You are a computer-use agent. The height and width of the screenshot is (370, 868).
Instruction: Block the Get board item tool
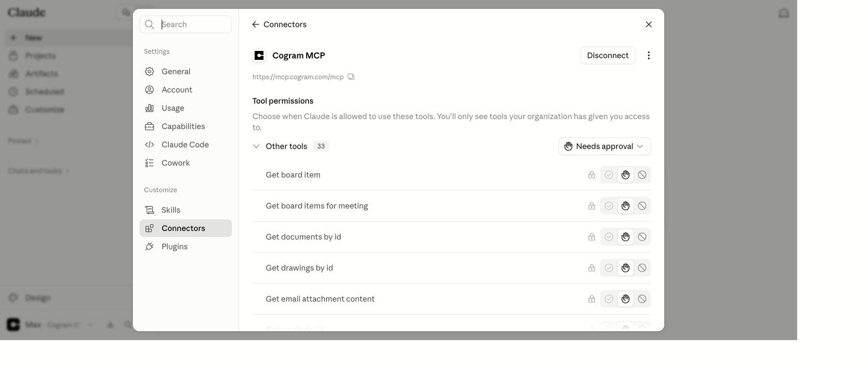(642, 175)
